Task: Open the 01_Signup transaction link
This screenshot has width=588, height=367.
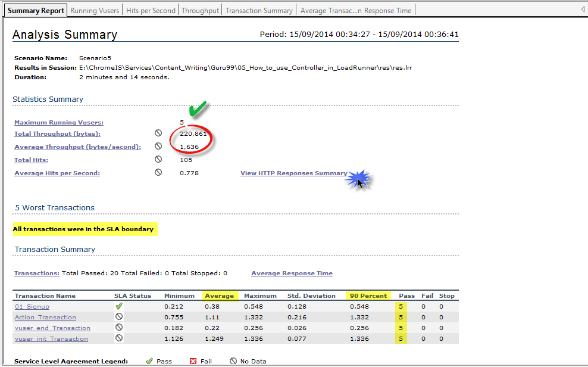Action: click(x=32, y=307)
